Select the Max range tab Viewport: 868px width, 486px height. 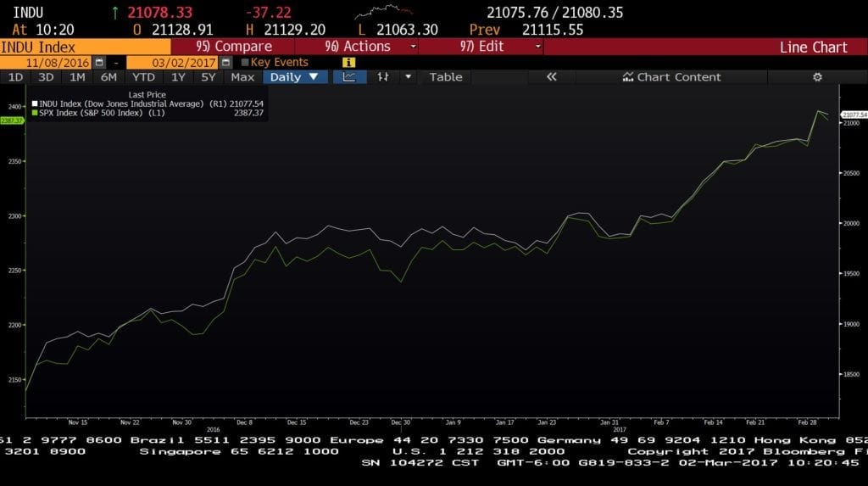(x=242, y=77)
